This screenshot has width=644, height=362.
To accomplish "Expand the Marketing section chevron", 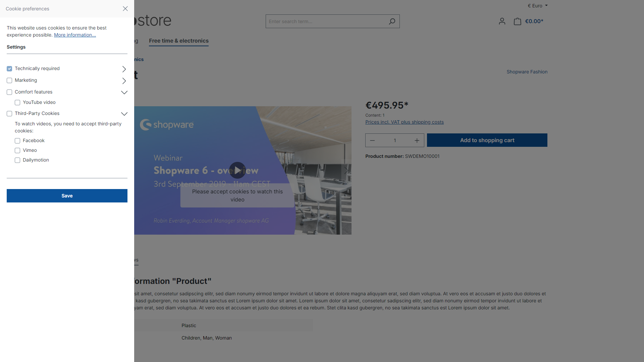I will (124, 81).
